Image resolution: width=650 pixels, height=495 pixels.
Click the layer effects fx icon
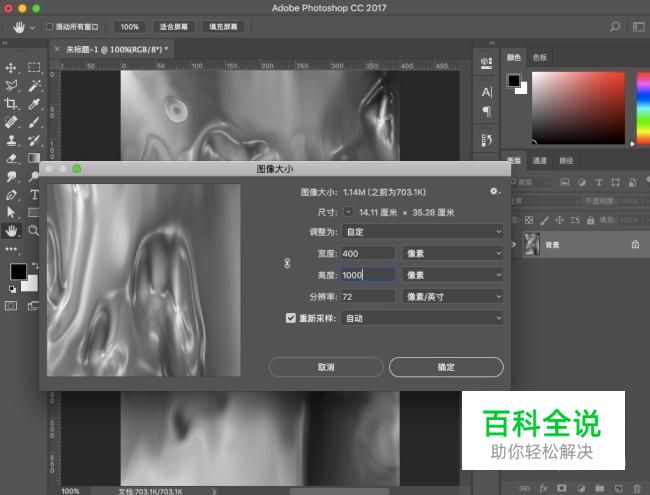point(543,488)
